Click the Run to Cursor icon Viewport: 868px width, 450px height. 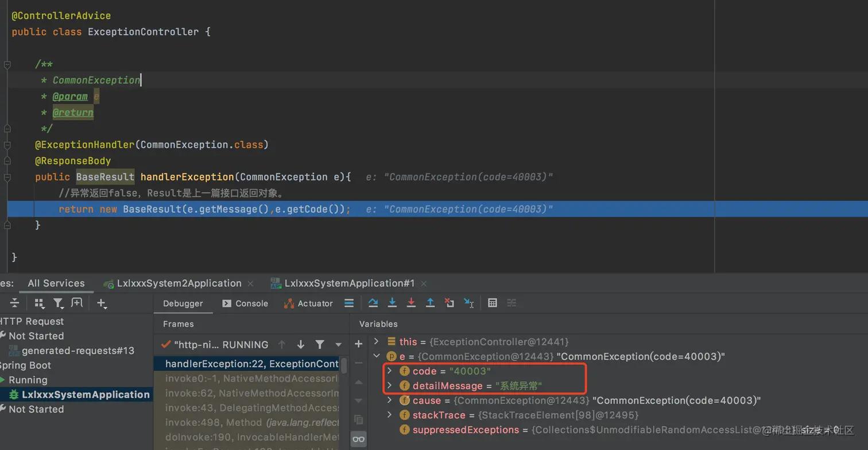[x=468, y=303]
